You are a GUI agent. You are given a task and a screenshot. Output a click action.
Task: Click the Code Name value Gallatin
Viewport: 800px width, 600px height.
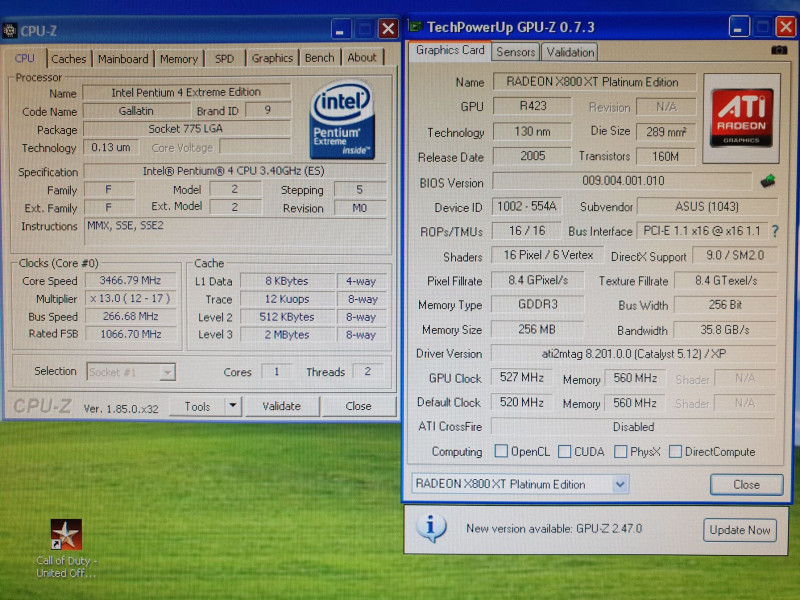[136, 111]
